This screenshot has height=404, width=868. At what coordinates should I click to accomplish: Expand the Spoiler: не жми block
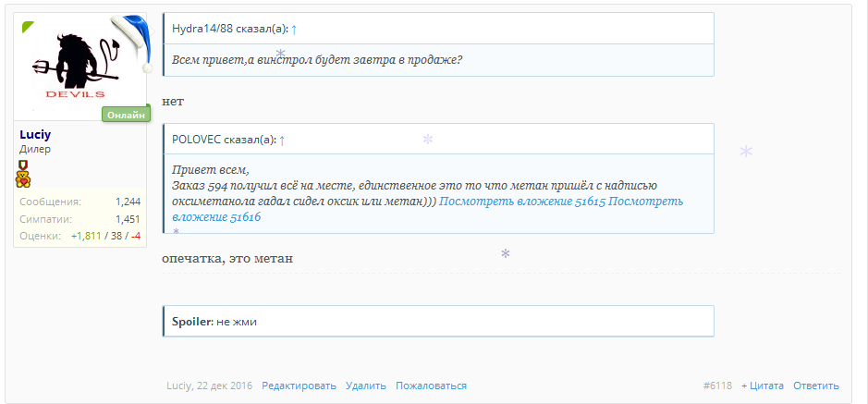(x=438, y=321)
